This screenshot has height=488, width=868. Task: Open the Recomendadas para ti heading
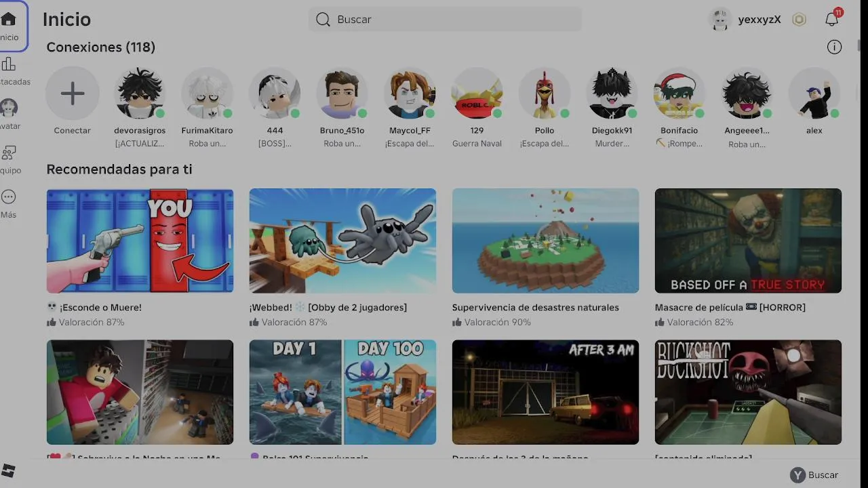pyautogui.click(x=119, y=169)
